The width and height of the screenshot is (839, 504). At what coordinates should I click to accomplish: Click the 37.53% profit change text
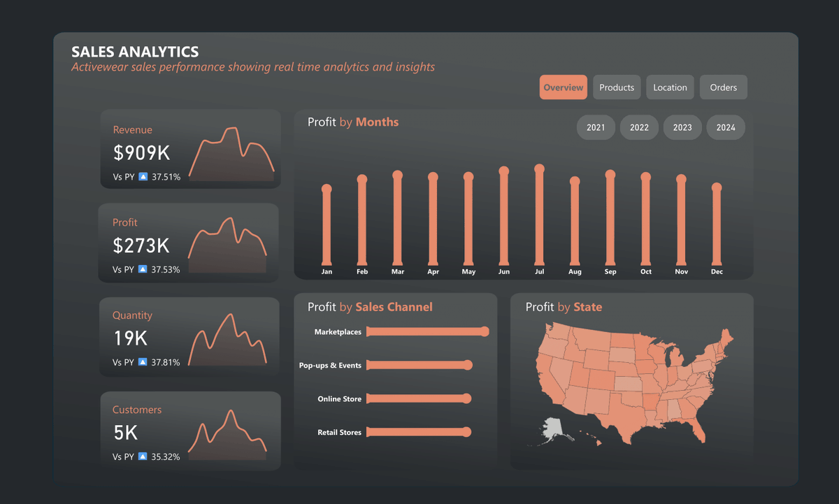coord(165,269)
